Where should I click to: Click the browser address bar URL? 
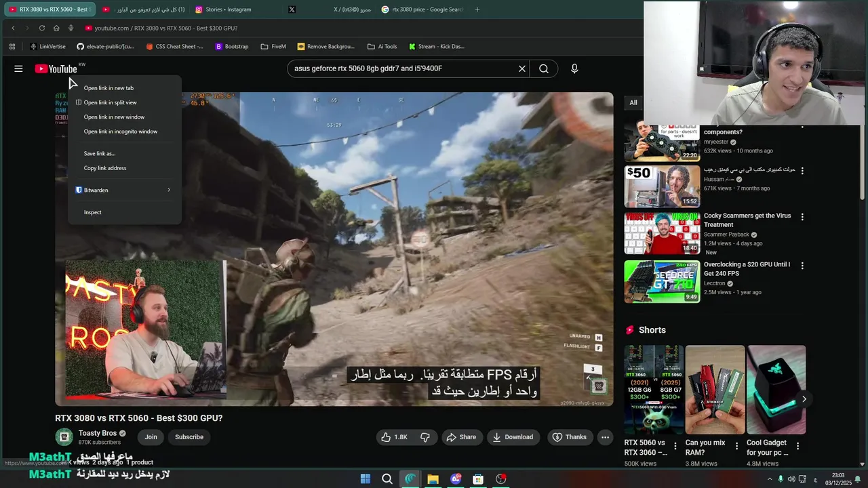pos(166,28)
